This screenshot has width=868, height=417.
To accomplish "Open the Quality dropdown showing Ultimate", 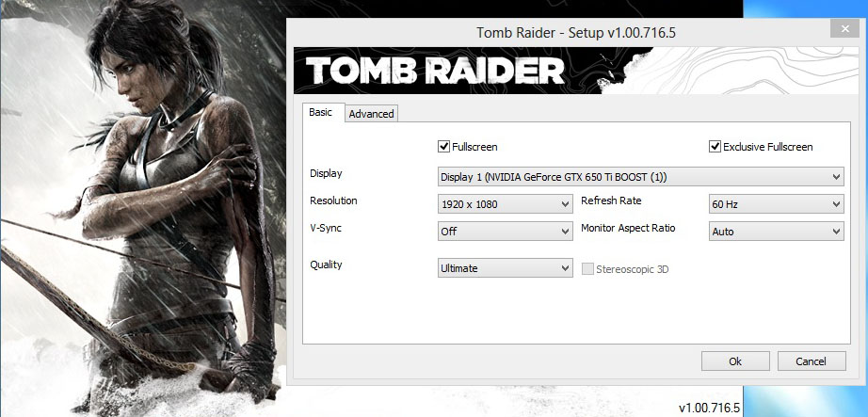I will (x=505, y=268).
